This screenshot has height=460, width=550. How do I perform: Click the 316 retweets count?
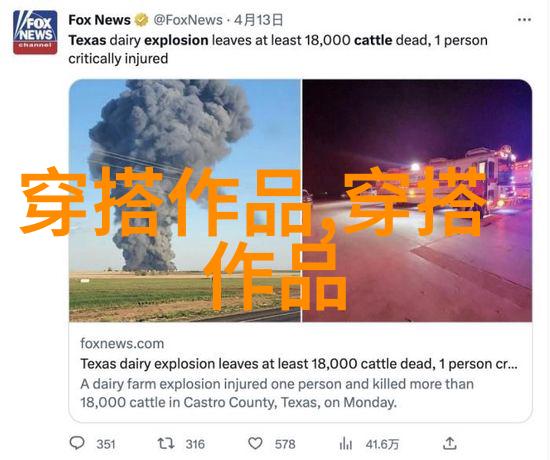195,444
